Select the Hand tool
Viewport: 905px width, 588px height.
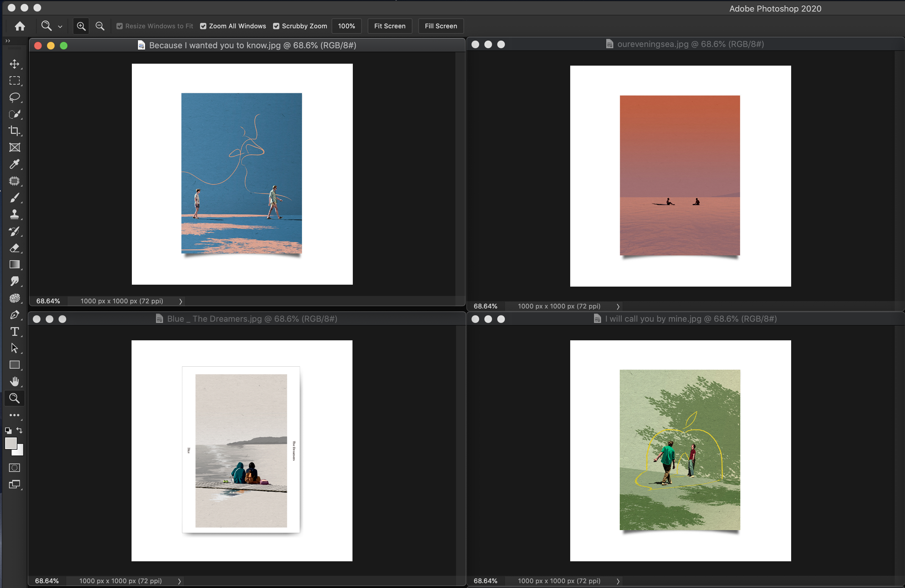(x=14, y=381)
